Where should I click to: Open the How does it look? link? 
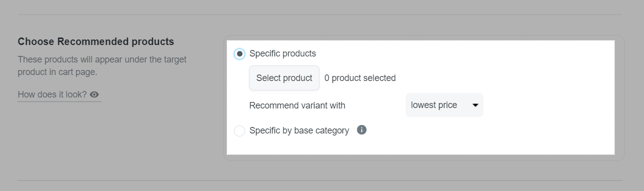59,94
